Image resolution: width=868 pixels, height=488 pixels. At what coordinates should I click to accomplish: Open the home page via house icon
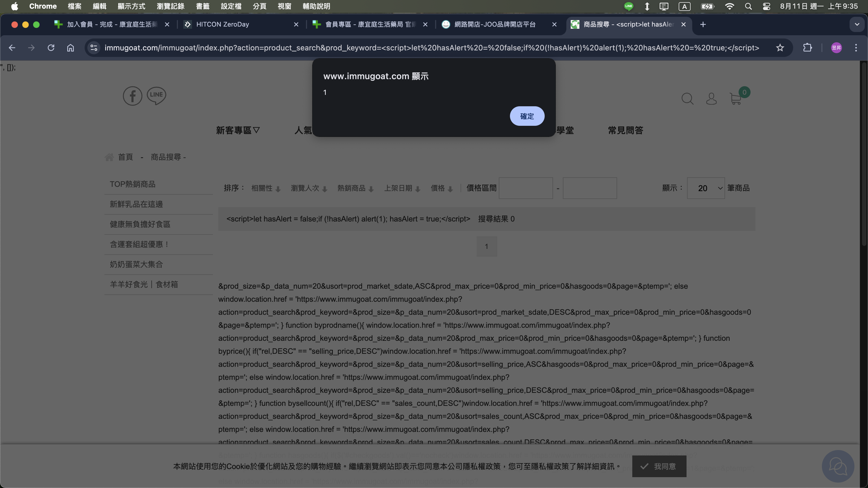[71, 48]
